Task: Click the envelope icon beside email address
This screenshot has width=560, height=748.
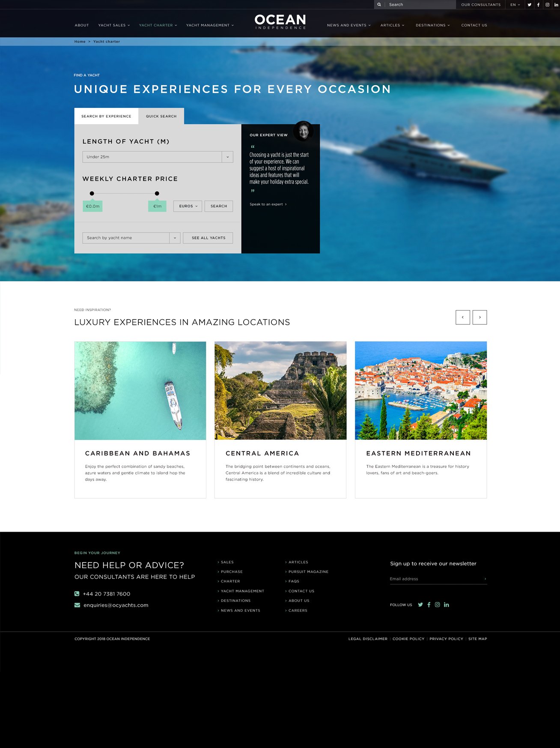Action: pyautogui.click(x=77, y=605)
